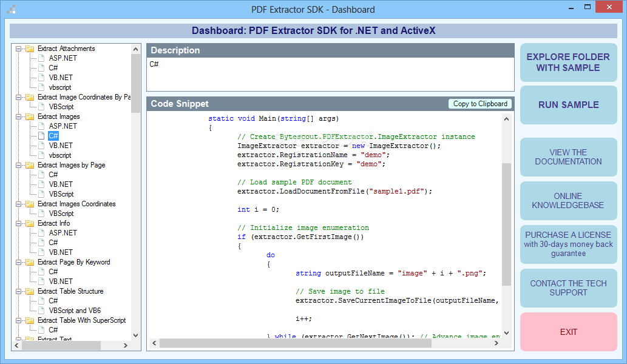Collapse the Extract Images Coordinates node
This screenshot has width=627, height=364.
coord(18,204)
